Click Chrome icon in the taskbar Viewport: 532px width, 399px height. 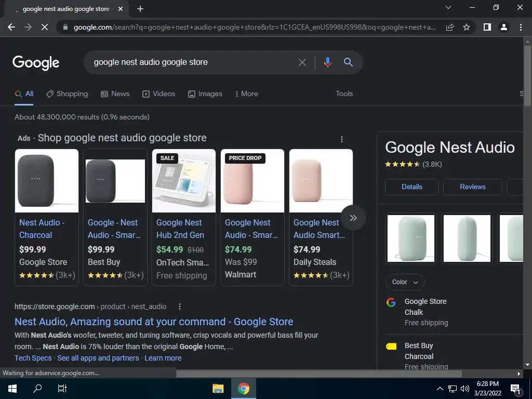tap(243, 389)
